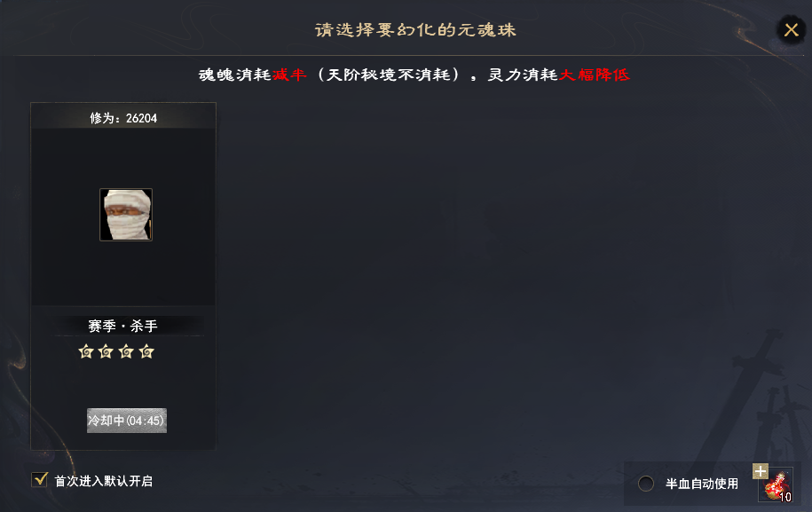Click the potion count number 10
Viewport: 812px width, 512px height.
pyautogui.click(x=785, y=497)
